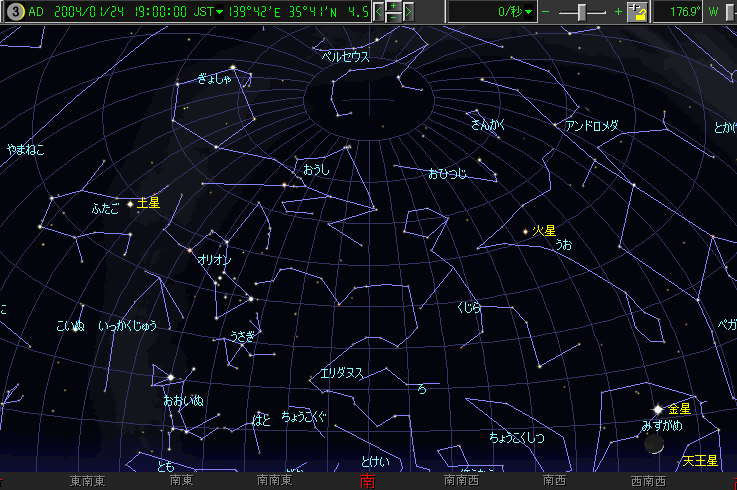Select planet 火星 (Mars) in sky
This screenshot has height=490, width=737.
click(x=526, y=232)
